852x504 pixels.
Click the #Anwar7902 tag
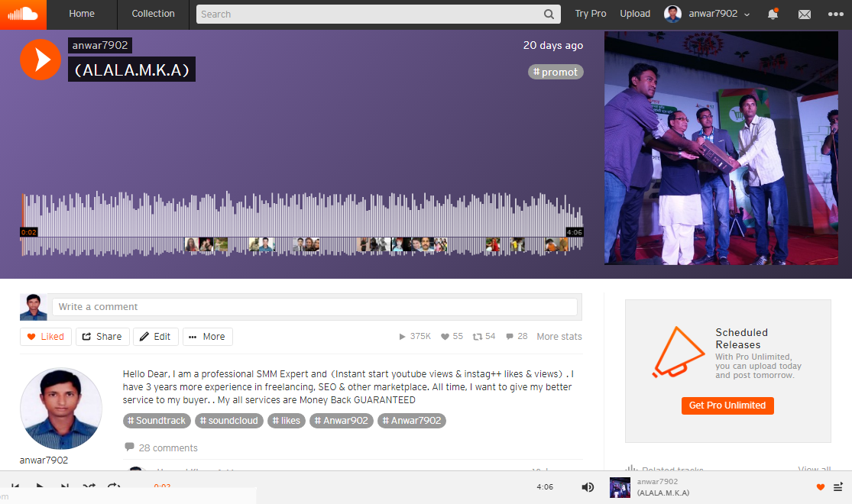(411, 420)
